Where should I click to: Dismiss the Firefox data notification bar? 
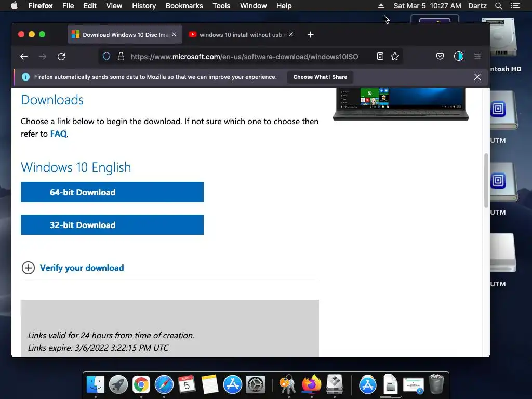[x=477, y=77]
